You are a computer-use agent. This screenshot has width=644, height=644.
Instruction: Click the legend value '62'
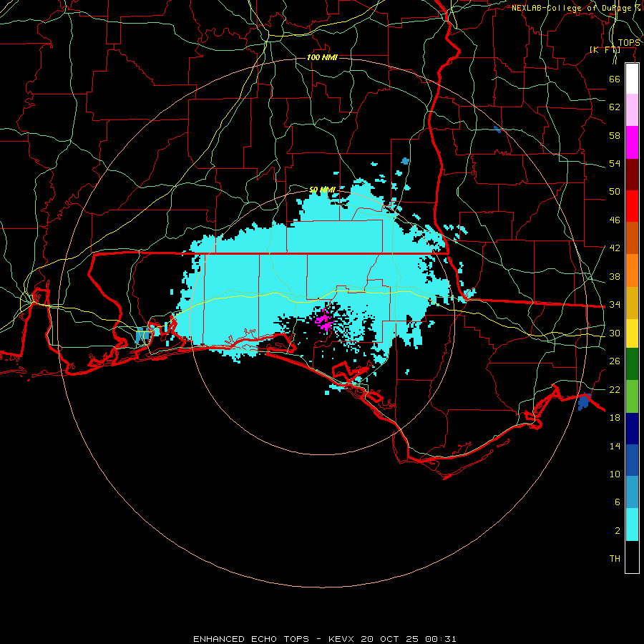pos(615,107)
